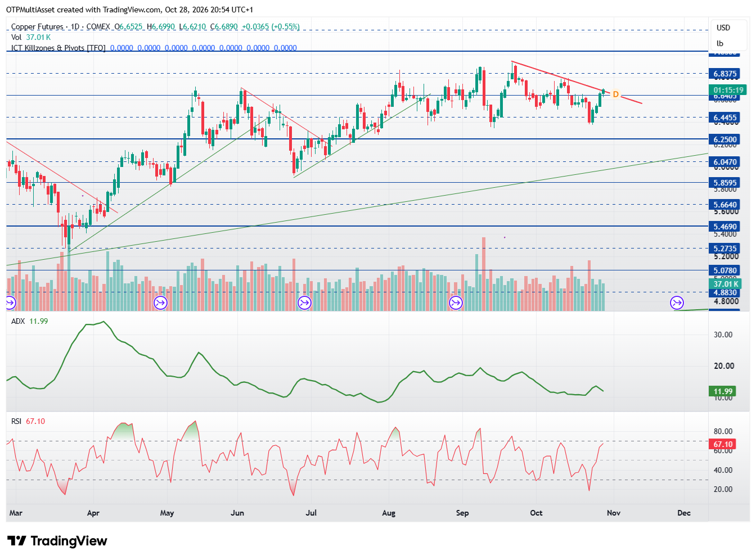756x560 pixels.
Task: Click the 4.8830 price level label
Action: click(x=724, y=292)
